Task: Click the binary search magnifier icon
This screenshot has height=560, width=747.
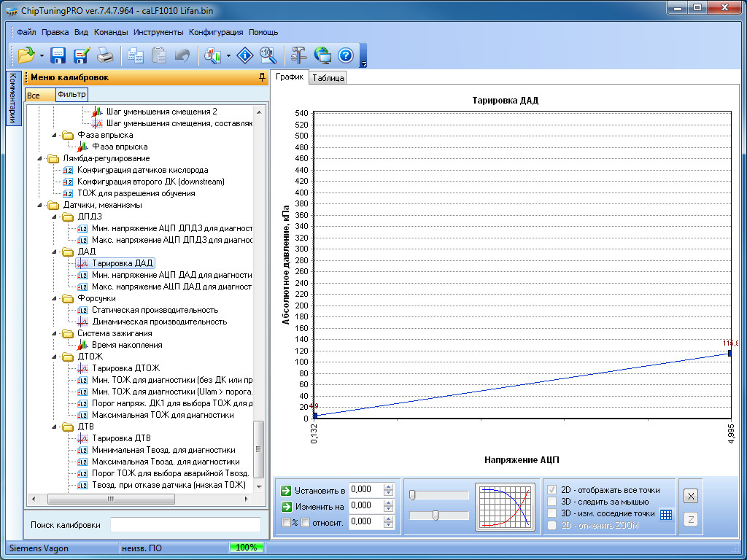Action: [x=268, y=55]
